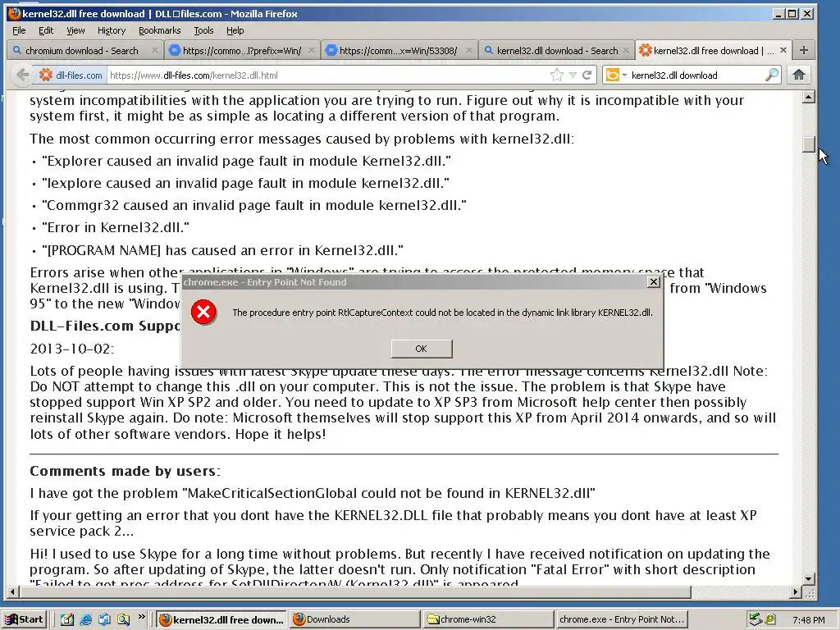Click the 'Comments made by users:' heading

click(125, 472)
